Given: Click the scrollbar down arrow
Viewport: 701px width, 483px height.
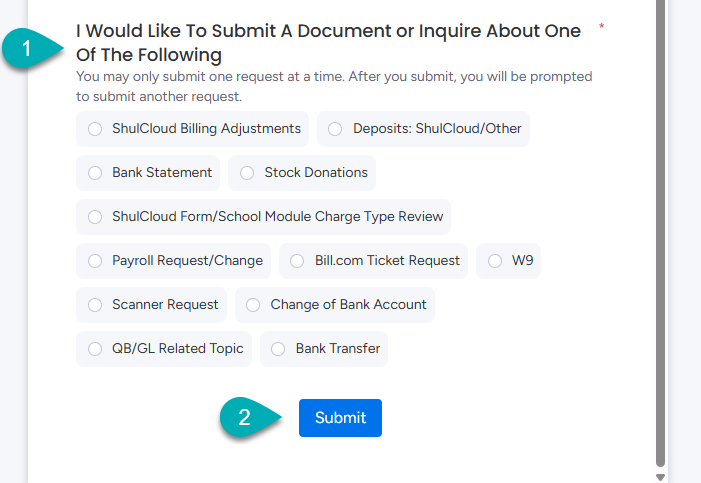Looking at the screenshot, I should click(x=659, y=476).
